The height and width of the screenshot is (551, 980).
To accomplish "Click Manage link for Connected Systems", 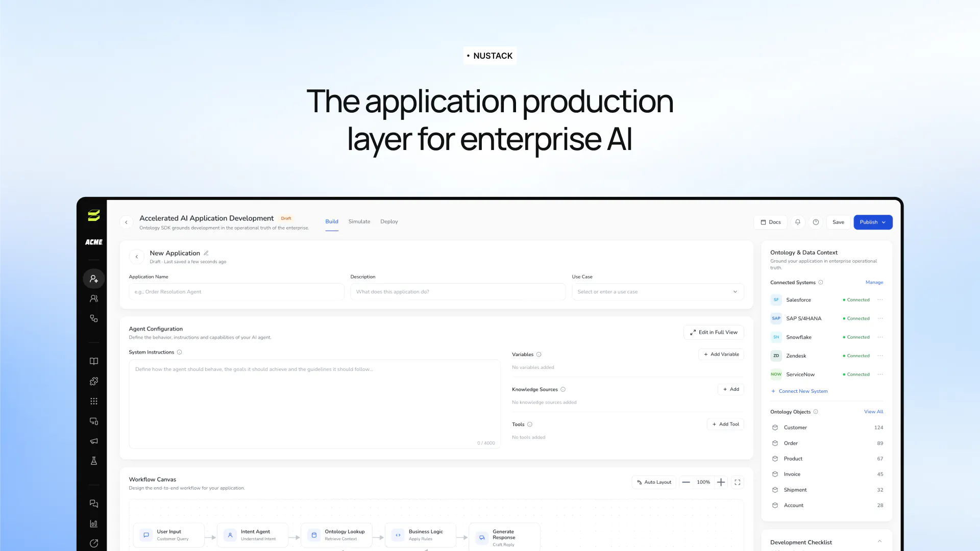I will click(x=874, y=282).
